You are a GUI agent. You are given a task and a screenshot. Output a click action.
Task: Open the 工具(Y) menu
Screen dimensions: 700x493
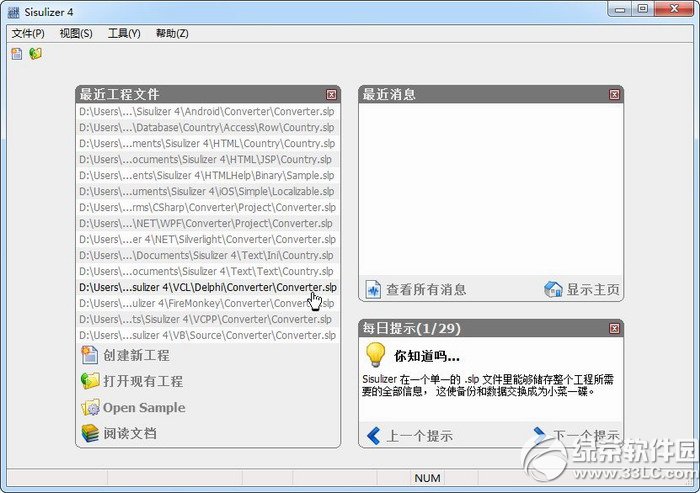(x=124, y=33)
